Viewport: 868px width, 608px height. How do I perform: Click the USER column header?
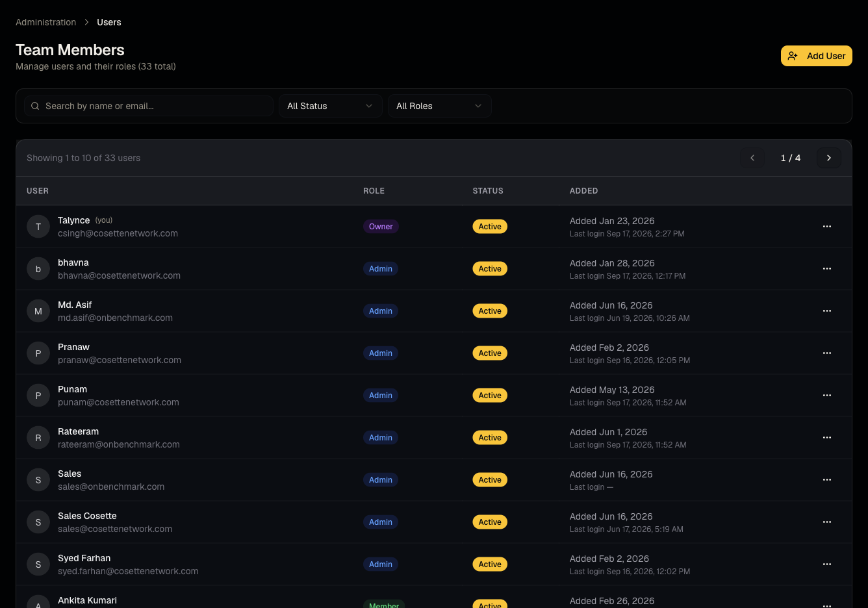[x=38, y=191]
